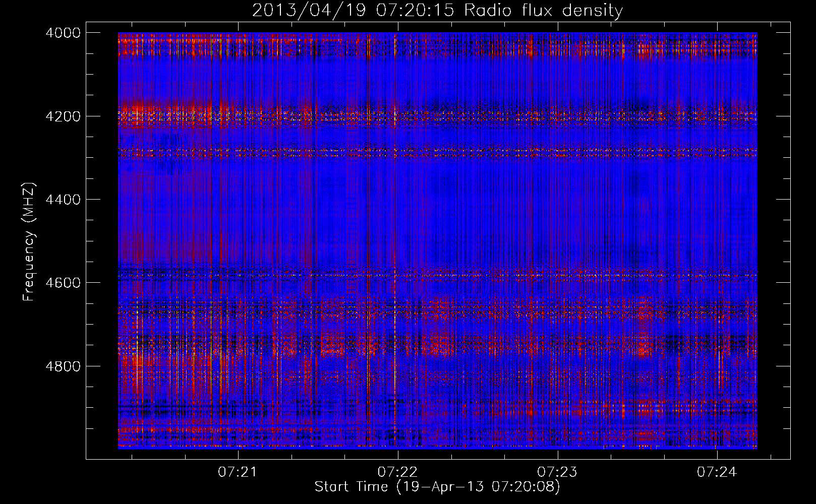Click the 07:23 time tick label
Viewport: 816px width, 504px height.
[557, 472]
